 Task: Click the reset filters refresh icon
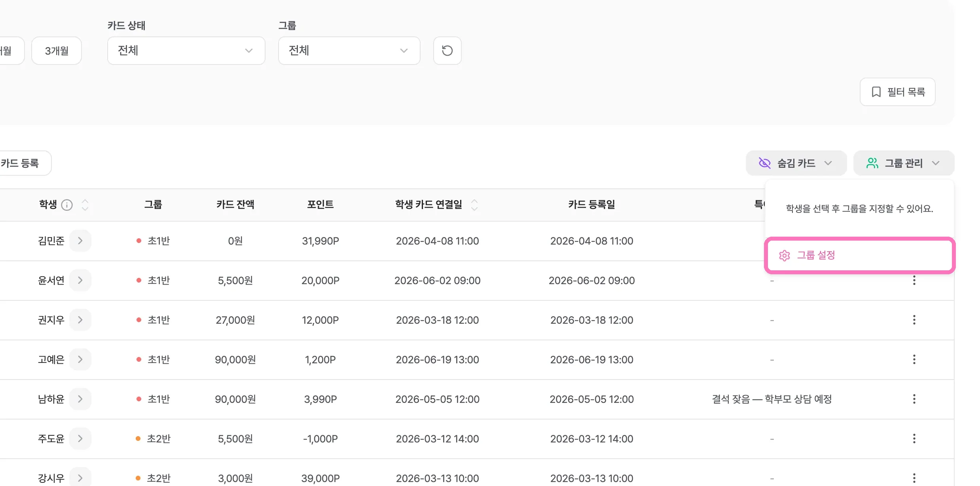click(447, 51)
